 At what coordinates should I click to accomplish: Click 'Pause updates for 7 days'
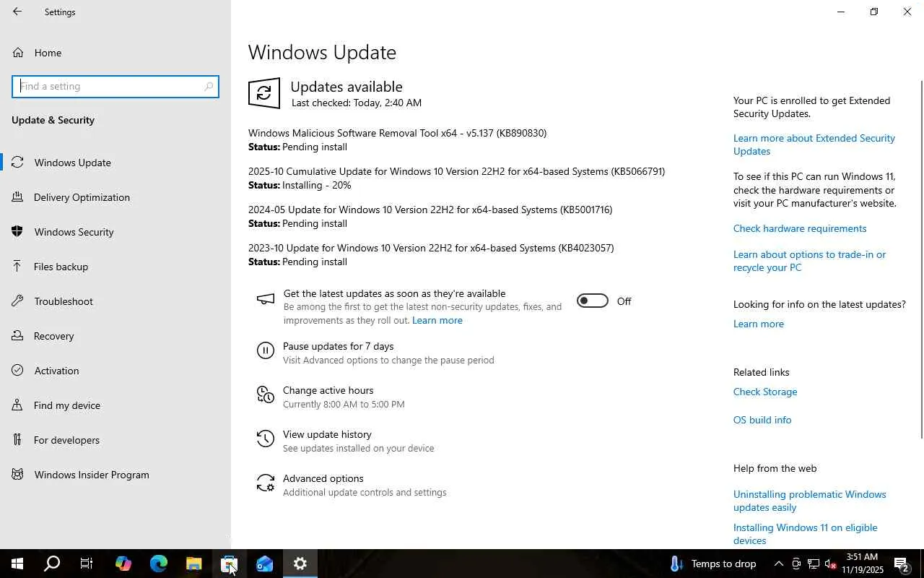click(338, 346)
